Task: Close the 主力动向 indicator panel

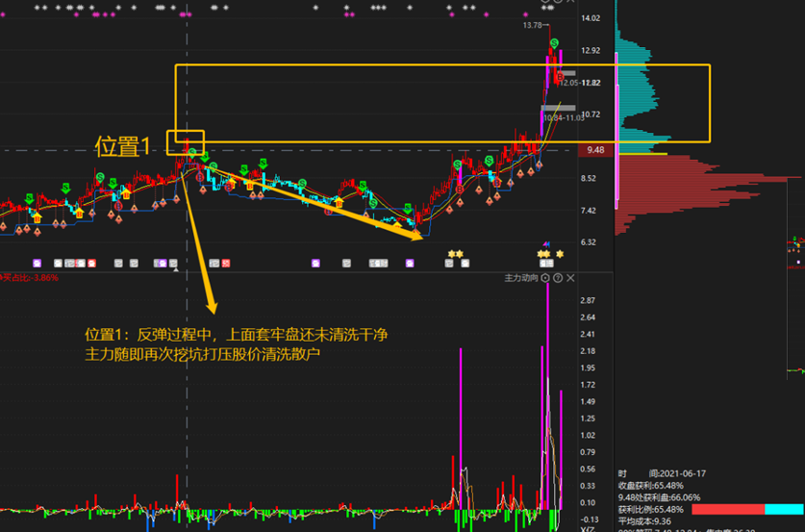Action: [570, 278]
